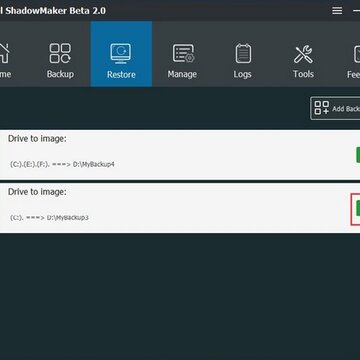
Task: Open the hamburger menu in title bar
Action: pos(337,11)
